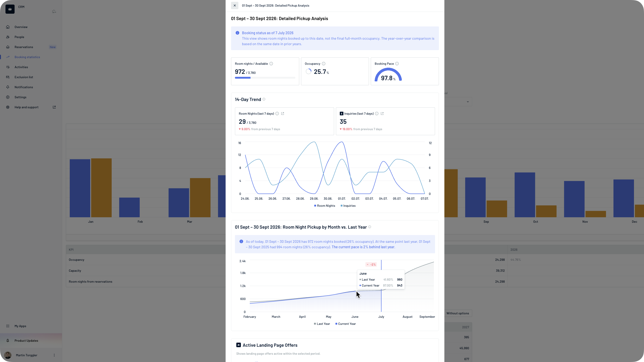Click the pickup summary banner info icon
The width and height of the screenshot is (644, 362).
coord(241,241)
